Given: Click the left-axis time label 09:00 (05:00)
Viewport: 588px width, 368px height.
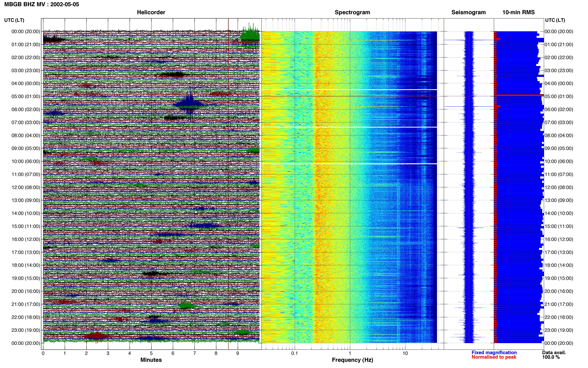Looking at the screenshot, I should coord(26,148).
